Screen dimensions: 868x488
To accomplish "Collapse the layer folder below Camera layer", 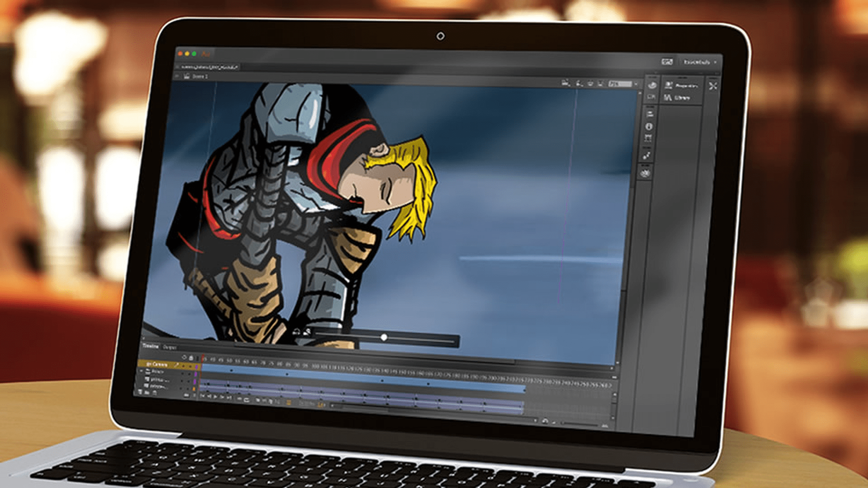I will [x=142, y=371].
